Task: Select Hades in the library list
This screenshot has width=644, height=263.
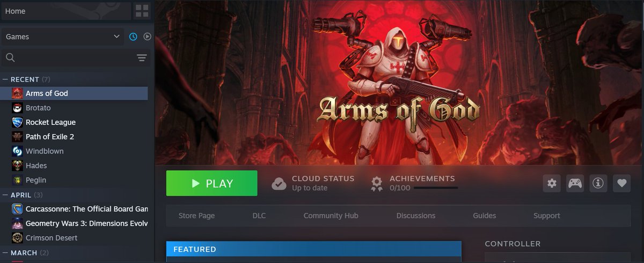Action: [74, 166]
